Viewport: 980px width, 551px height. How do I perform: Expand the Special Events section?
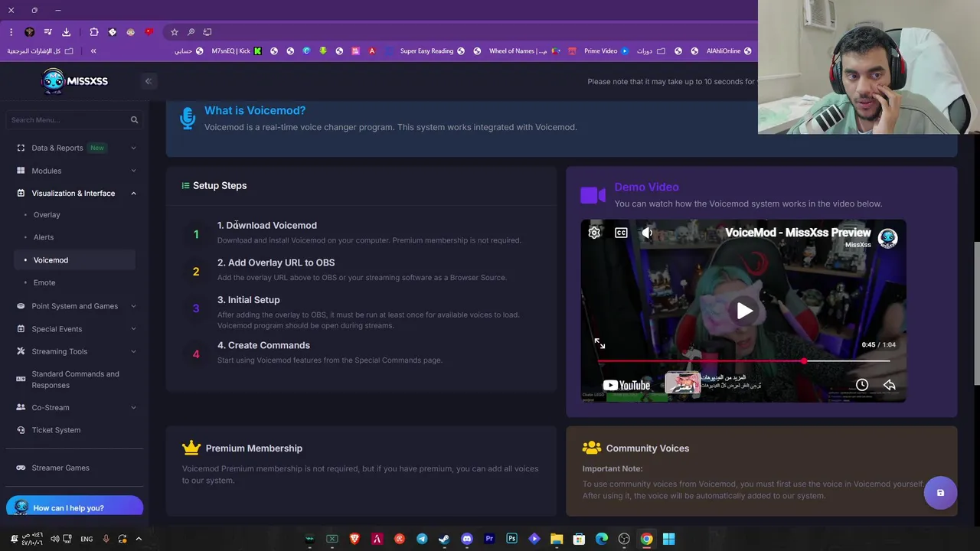point(75,329)
